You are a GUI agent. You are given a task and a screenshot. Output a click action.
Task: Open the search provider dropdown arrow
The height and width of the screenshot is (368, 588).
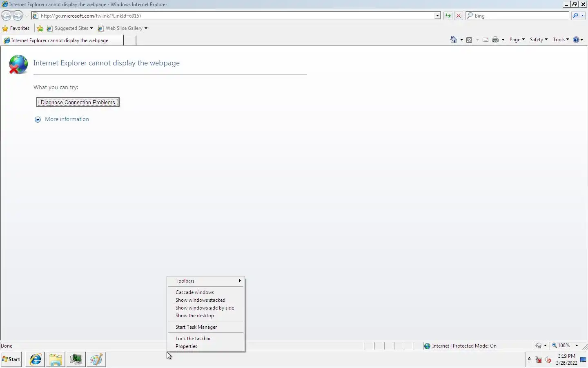pyautogui.click(x=583, y=16)
